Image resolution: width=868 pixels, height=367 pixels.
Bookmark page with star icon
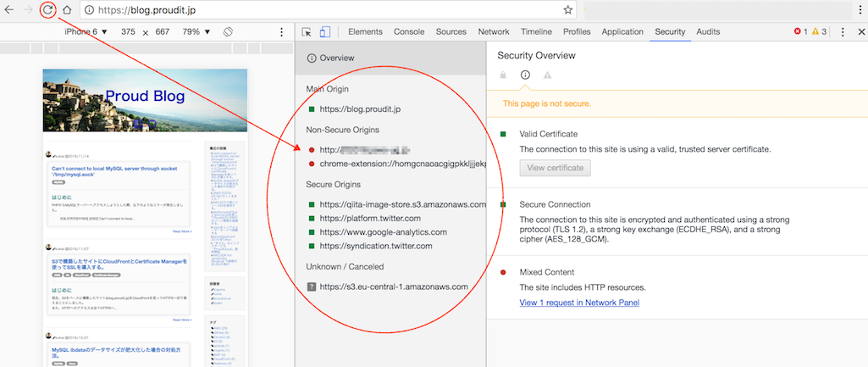tap(567, 9)
